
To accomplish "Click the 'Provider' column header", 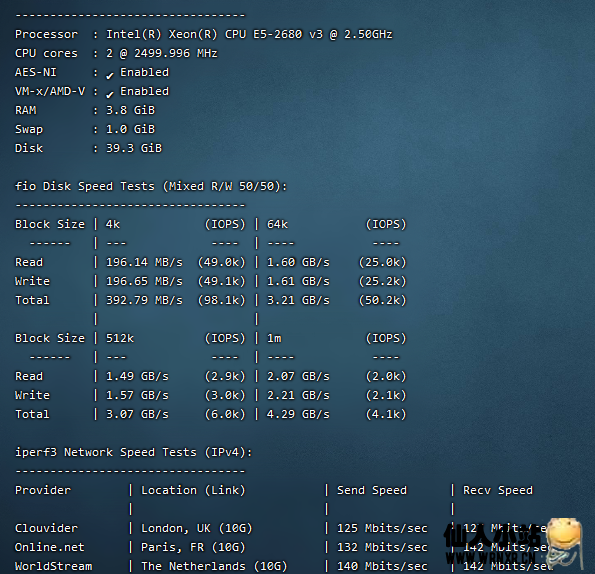I will click(x=43, y=490).
